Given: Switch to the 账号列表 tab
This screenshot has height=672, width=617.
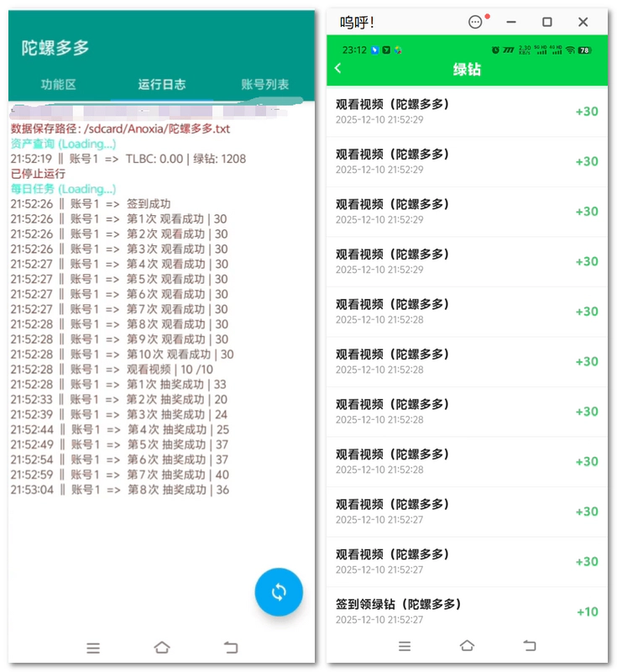Looking at the screenshot, I should (264, 85).
